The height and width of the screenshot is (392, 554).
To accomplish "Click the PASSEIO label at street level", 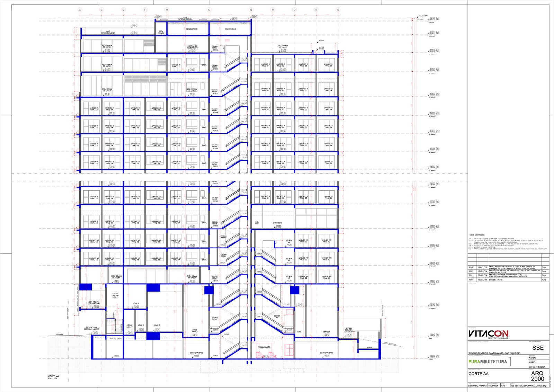I will point(60,335).
